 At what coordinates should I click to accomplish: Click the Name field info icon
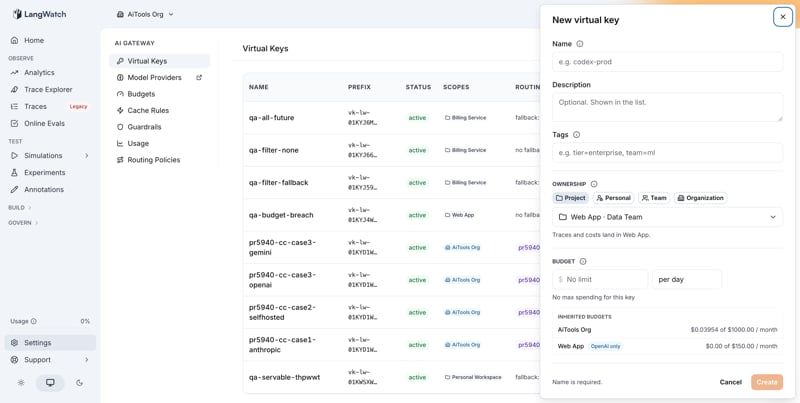click(x=580, y=44)
